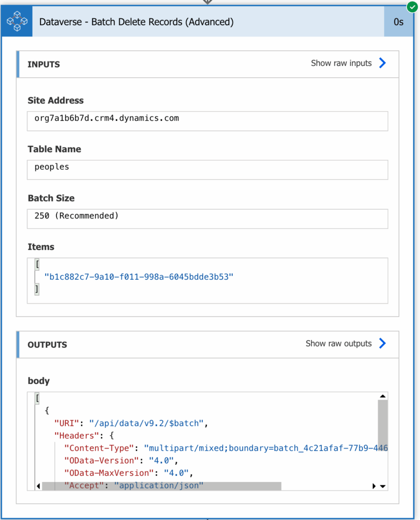Click scroll-left arrow in body output
This screenshot has width=420, height=520.
(x=39, y=486)
